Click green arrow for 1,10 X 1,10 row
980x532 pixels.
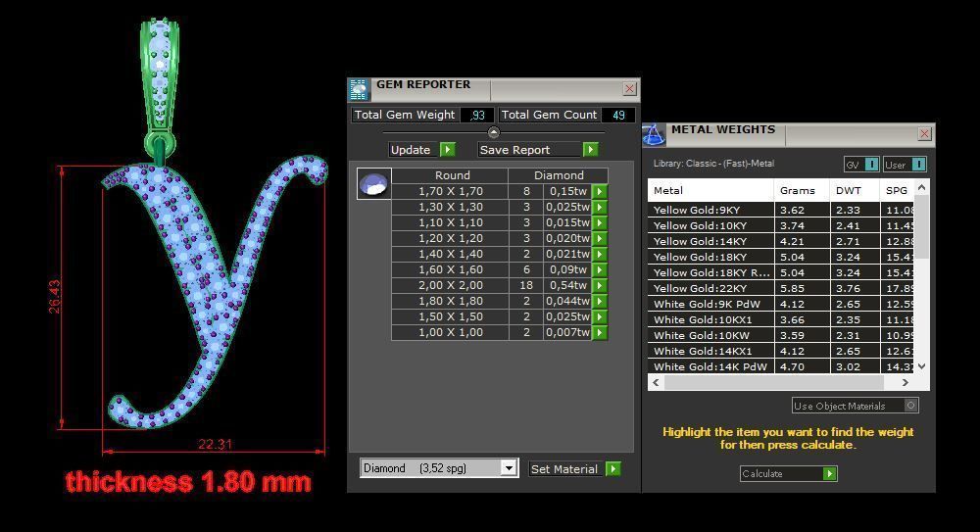pos(600,222)
